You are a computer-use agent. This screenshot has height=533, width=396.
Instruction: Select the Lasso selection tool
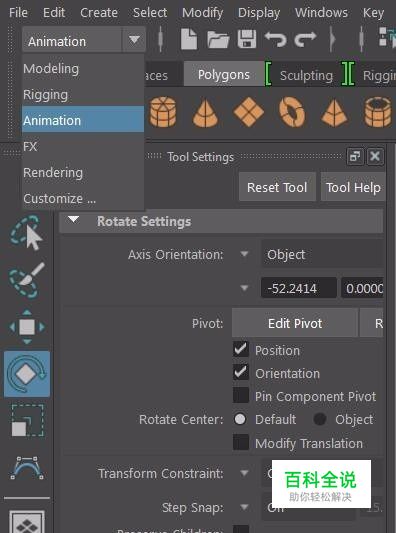(x=27, y=233)
